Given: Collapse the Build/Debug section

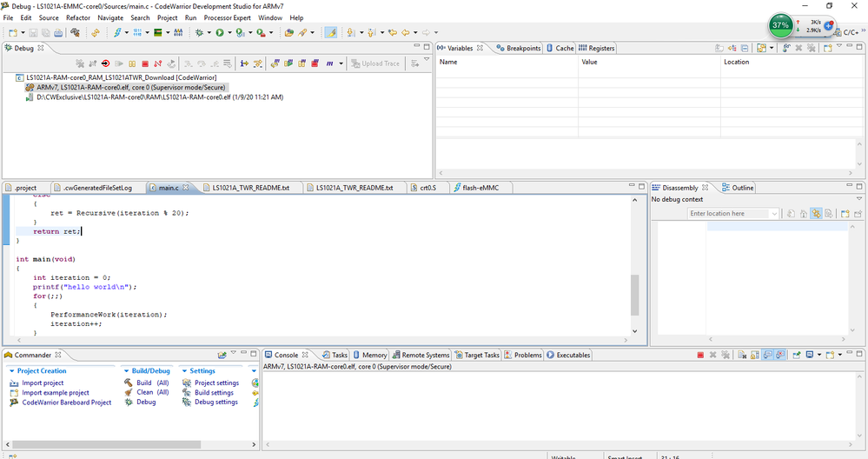Looking at the screenshot, I should point(126,371).
